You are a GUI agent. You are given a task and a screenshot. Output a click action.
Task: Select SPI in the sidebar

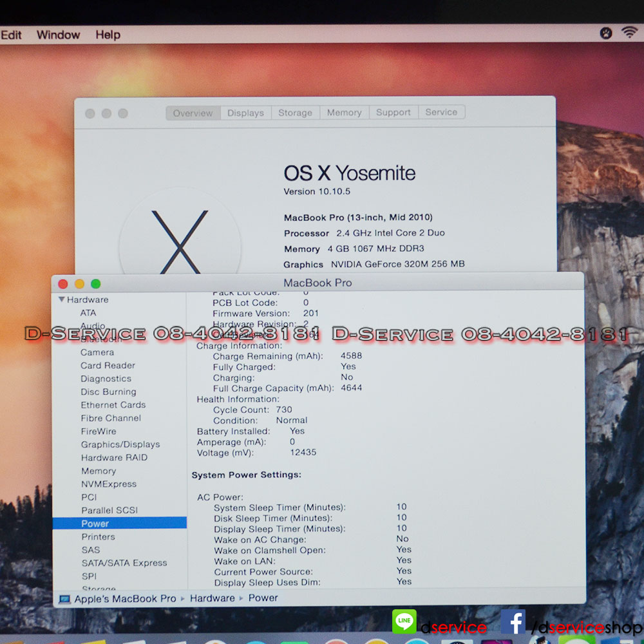tap(89, 576)
